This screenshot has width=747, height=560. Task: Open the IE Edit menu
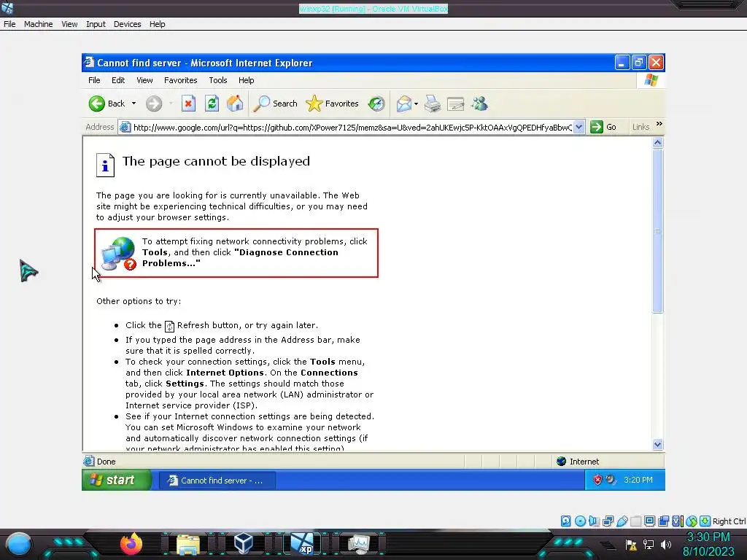[x=118, y=80]
